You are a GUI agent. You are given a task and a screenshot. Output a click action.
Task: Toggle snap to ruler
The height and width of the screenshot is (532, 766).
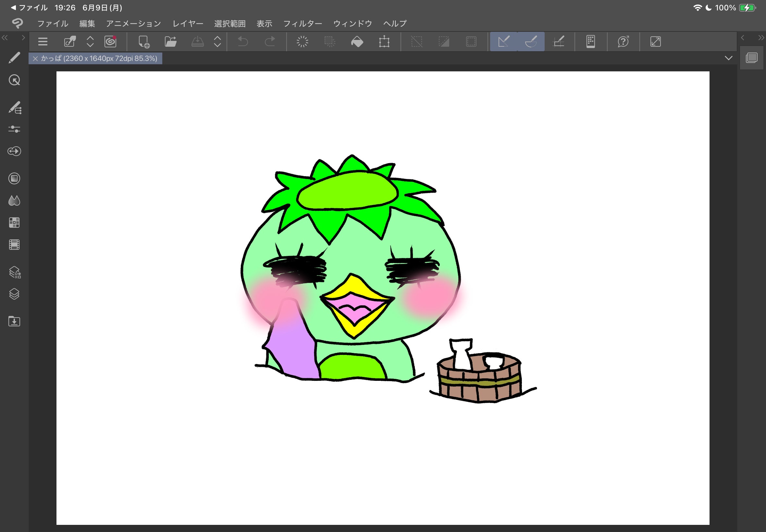[503, 42]
